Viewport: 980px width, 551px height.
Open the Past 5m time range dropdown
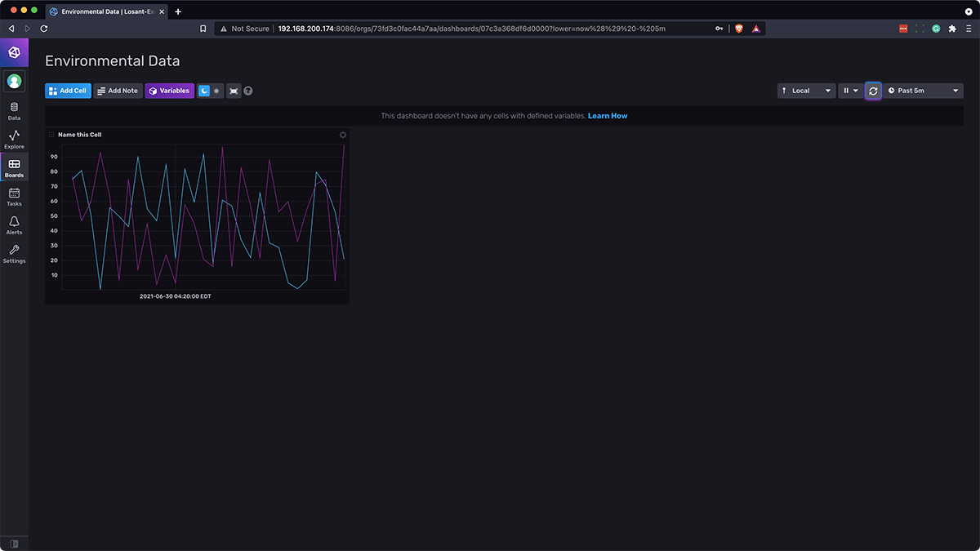tap(924, 91)
